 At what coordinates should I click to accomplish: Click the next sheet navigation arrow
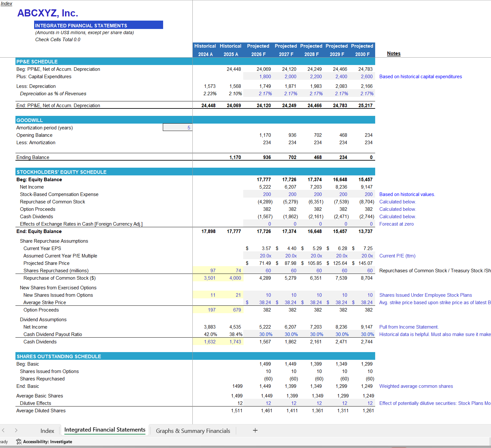click(16, 430)
